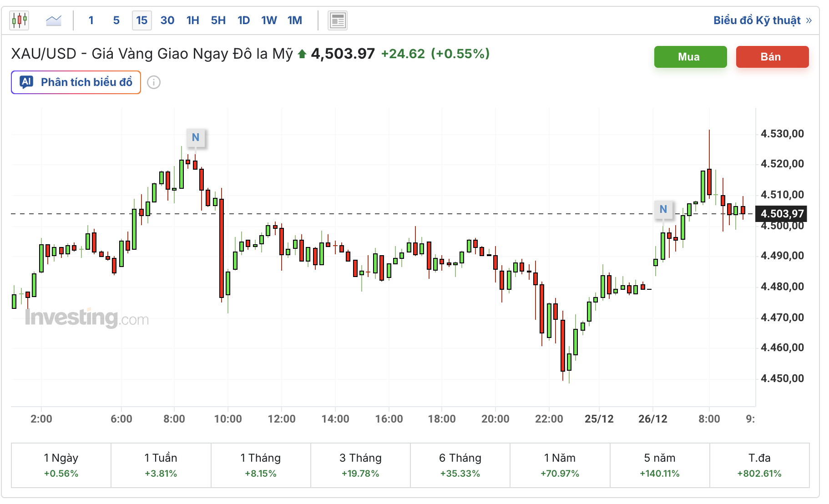
Task: Open the news marker N near 8:00 peak
Action: coord(196,137)
